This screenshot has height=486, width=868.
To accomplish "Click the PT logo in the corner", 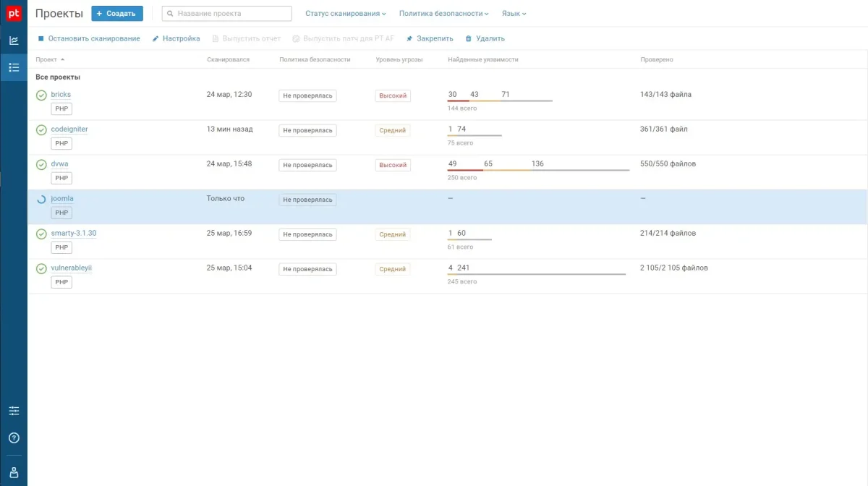I will [x=12, y=12].
